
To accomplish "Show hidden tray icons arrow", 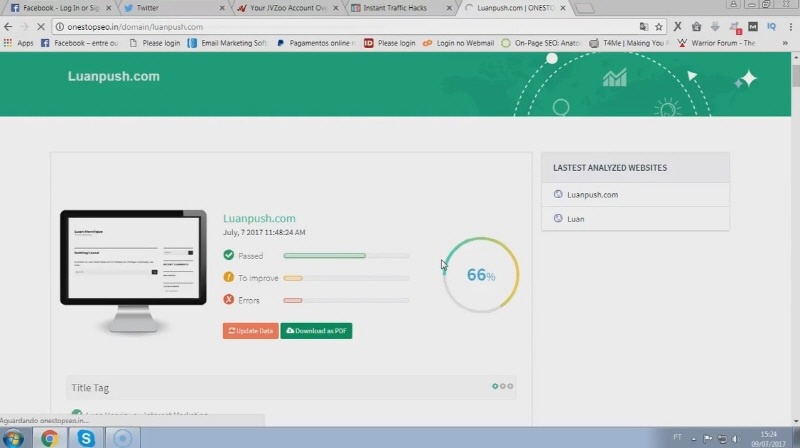I will [x=694, y=439].
